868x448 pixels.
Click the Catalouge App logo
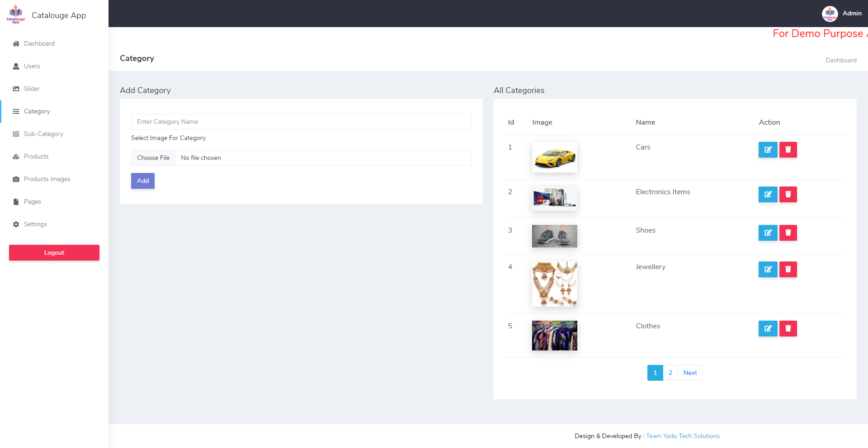tap(16, 14)
